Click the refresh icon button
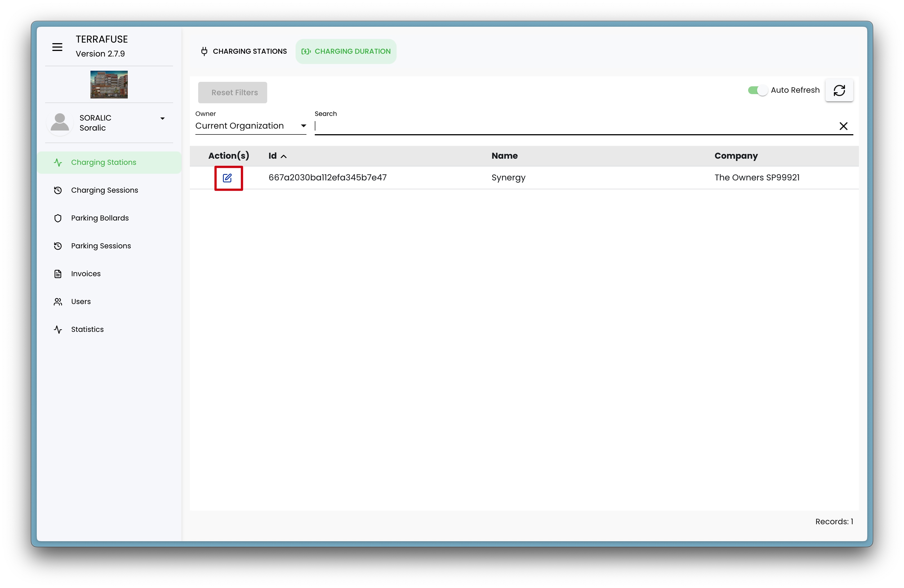Image resolution: width=904 pixels, height=588 pixels. [x=839, y=90]
